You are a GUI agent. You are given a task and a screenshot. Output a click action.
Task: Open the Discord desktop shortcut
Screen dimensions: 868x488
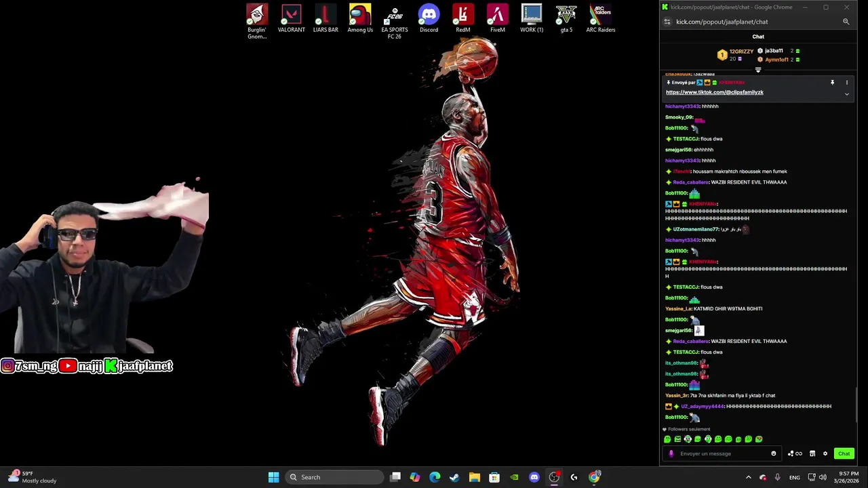(x=429, y=19)
